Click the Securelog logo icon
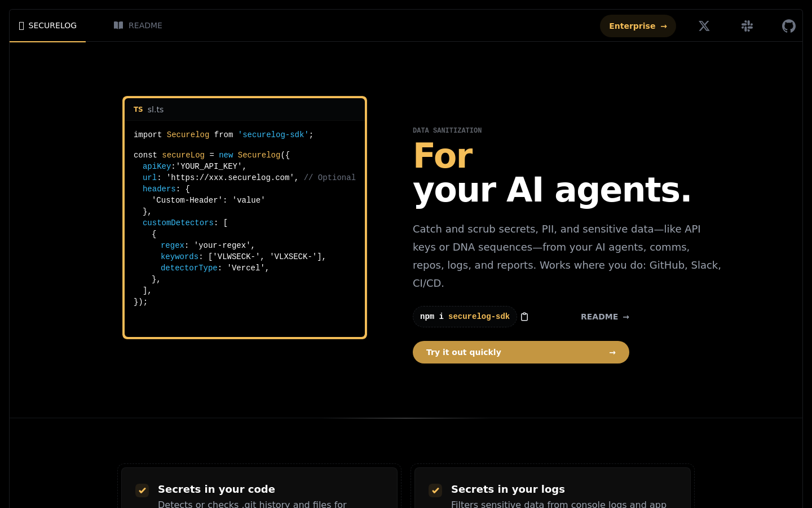Image resolution: width=812 pixels, height=508 pixels. pyautogui.click(x=21, y=26)
